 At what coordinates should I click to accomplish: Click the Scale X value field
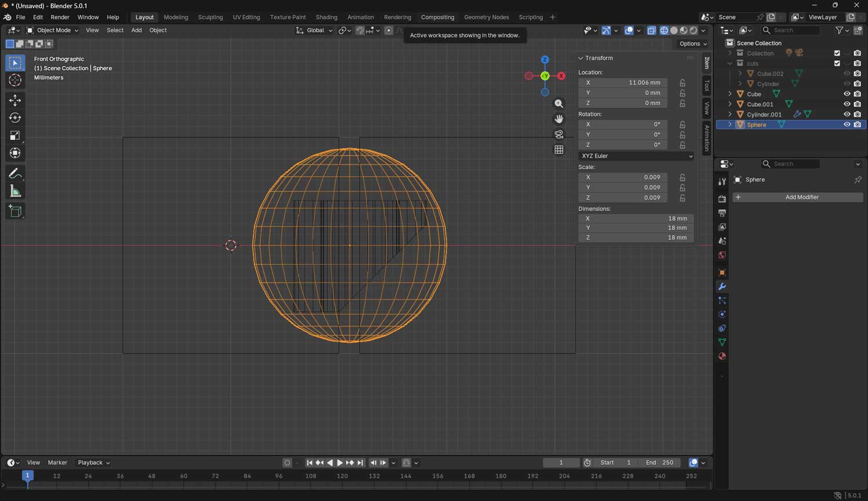pyautogui.click(x=623, y=177)
